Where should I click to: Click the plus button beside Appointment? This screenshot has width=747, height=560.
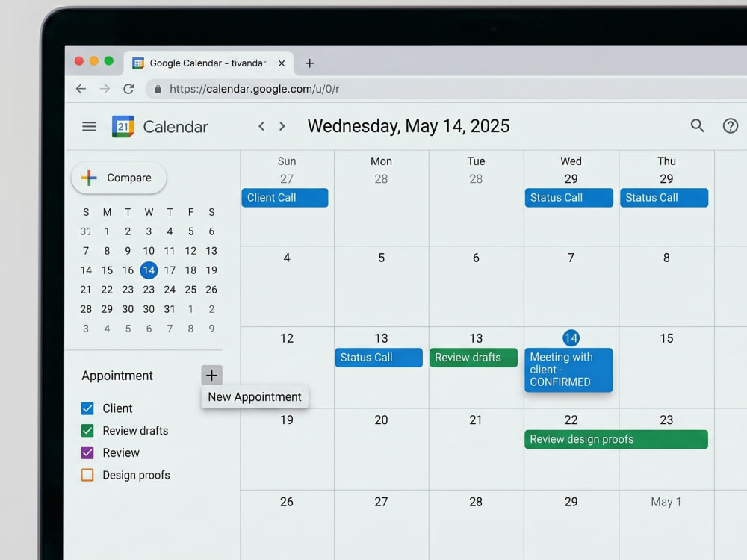211,376
